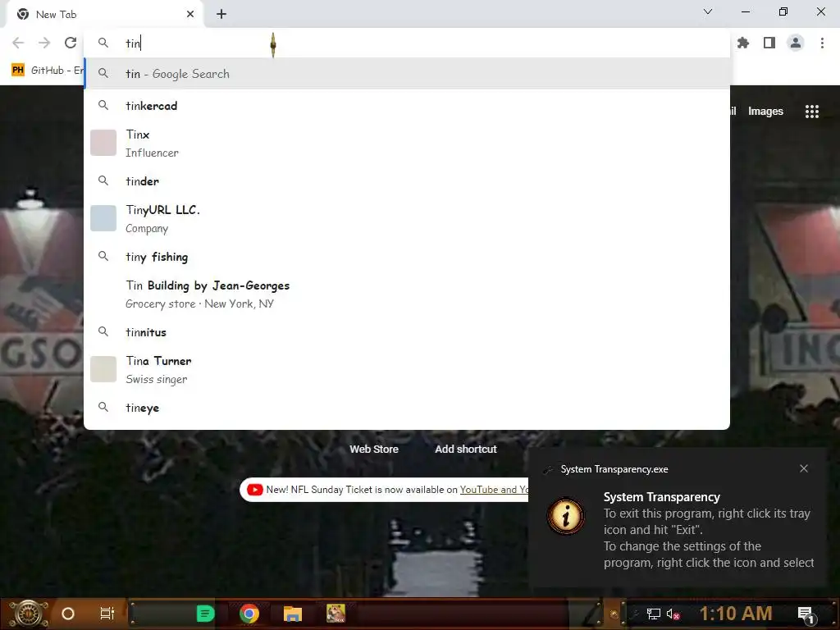840x630 pixels.
Task: Choose the 'tineye' suggestion
Action: [407, 408]
